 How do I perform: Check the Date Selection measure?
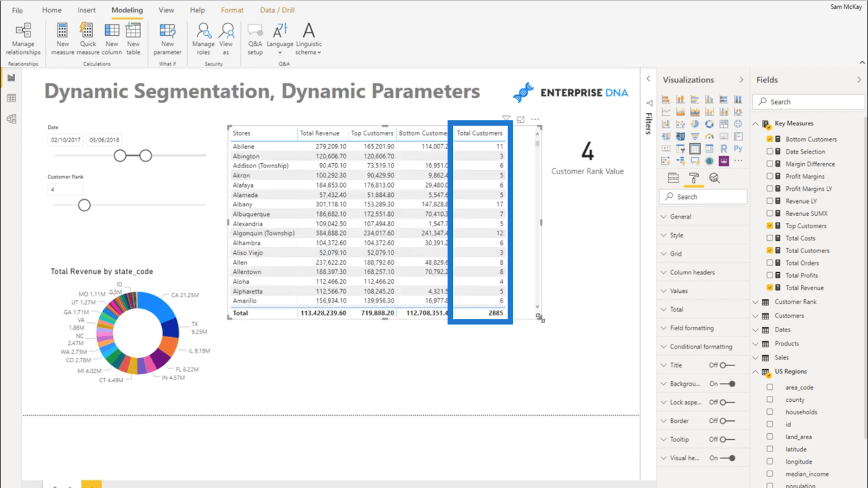pyautogui.click(x=770, y=152)
